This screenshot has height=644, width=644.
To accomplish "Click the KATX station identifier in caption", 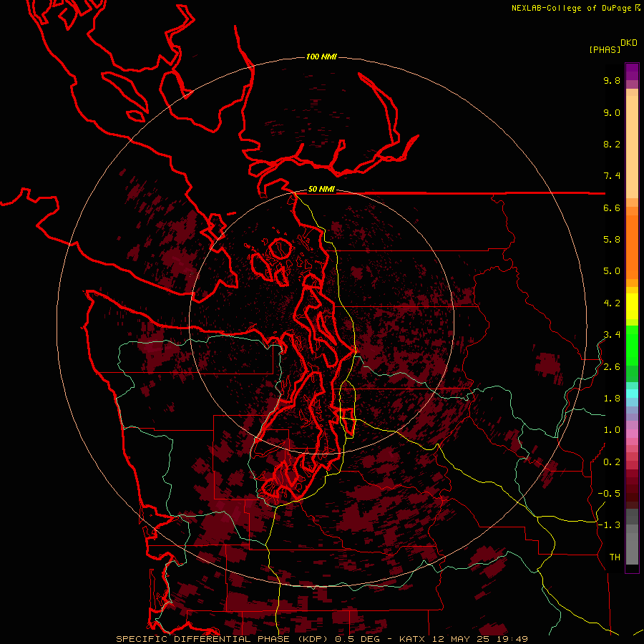I will point(412,639).
